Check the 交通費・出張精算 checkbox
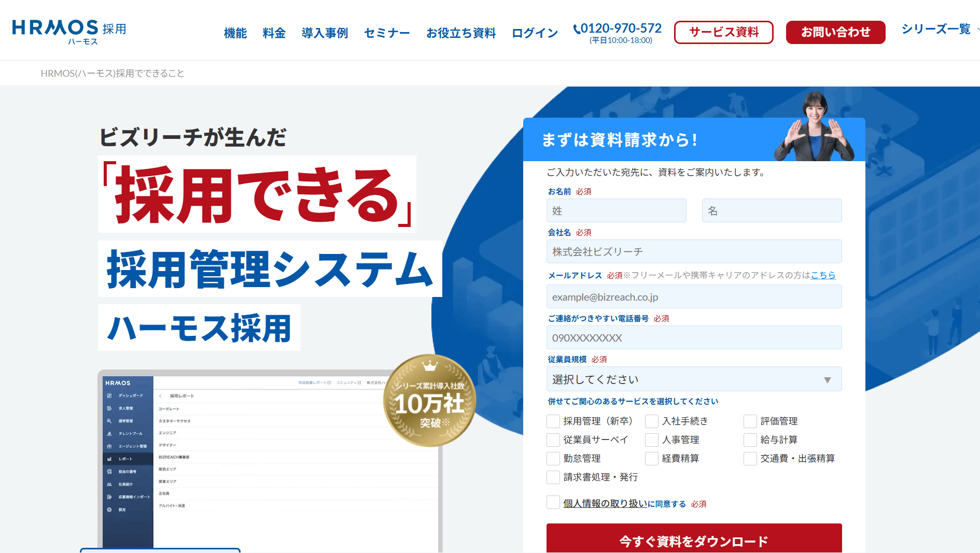The width and height of the screenshot is (980, 553). 750,459
